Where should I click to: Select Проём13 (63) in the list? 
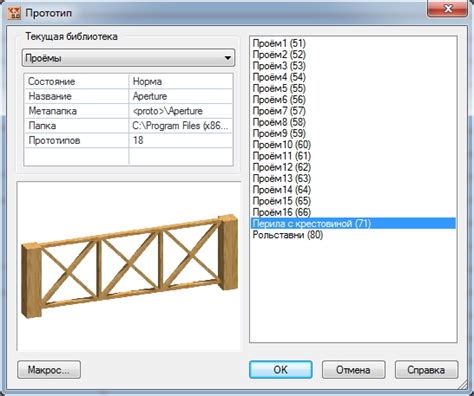(x=282, y=178)
